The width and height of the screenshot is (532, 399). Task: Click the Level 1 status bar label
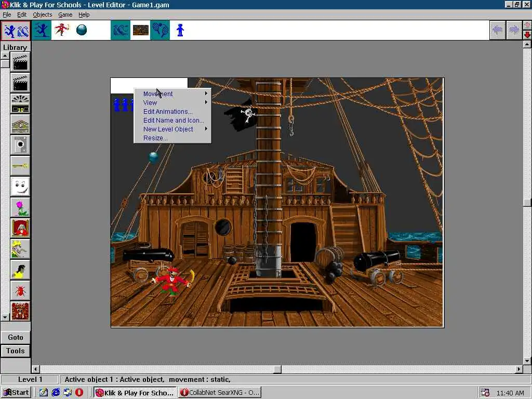point(30,379)
